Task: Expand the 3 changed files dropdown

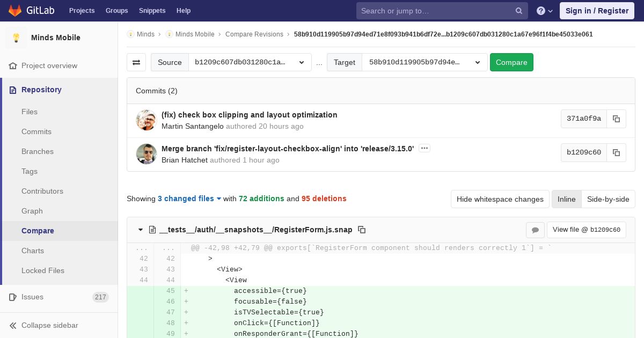Action: [189, 199]
